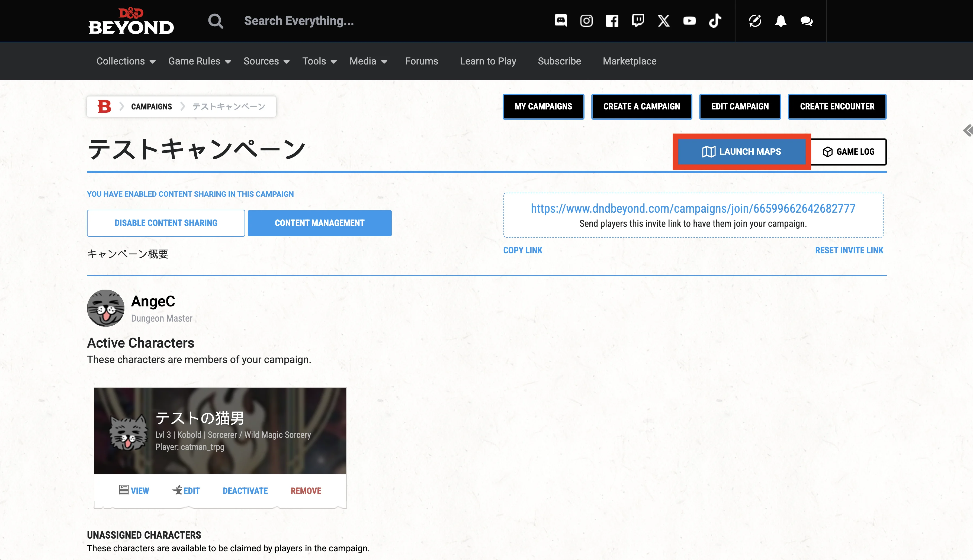Open the Subscribe nav item
The width and height of the screenshot is (973, 560).
[559, 61]
